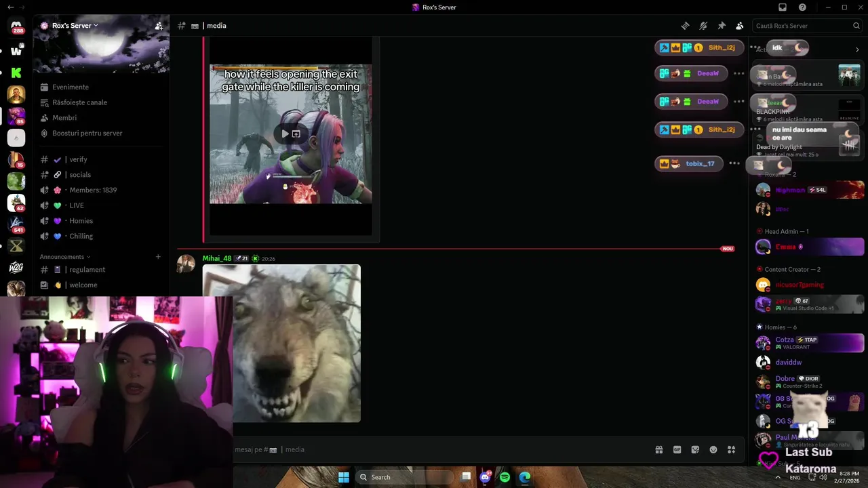This screenshot has height=488, width=868.
Task: Open the Rox's Server dropdown menu
Action: coord(75,26)
